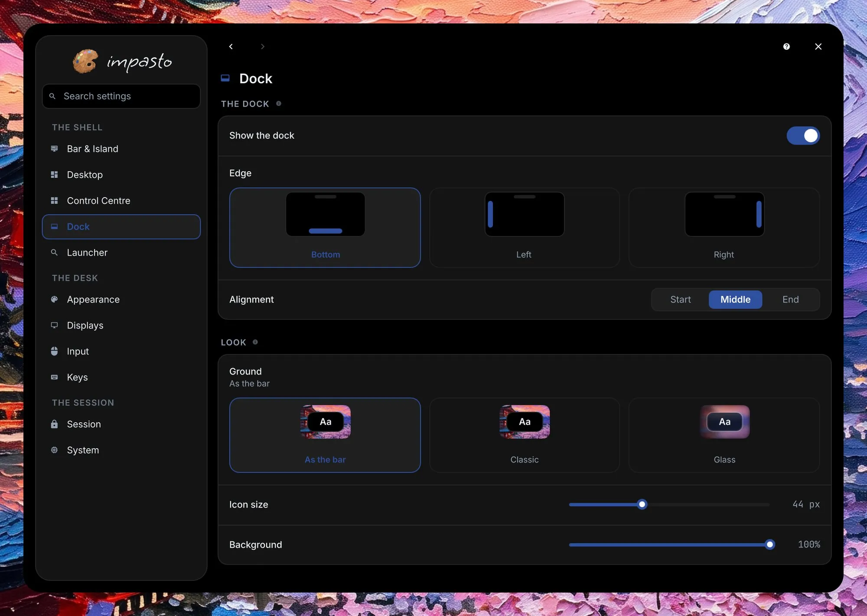Select the Bottom edge option
867x616 pixels.
tap(325, 228)
